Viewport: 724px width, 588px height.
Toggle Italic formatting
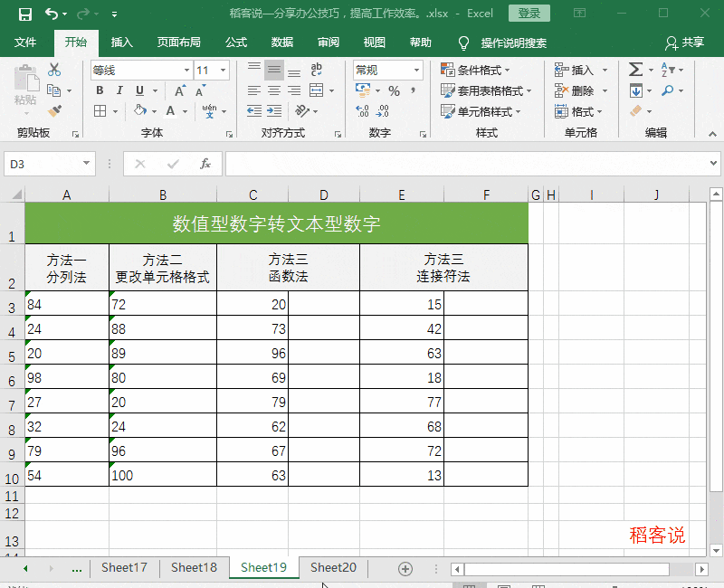119,90
